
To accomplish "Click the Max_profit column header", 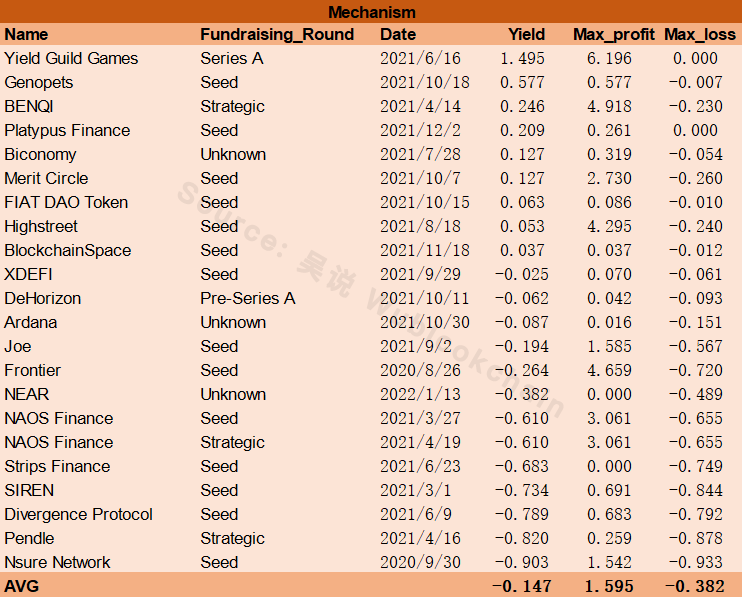I will tap(614, 34).
